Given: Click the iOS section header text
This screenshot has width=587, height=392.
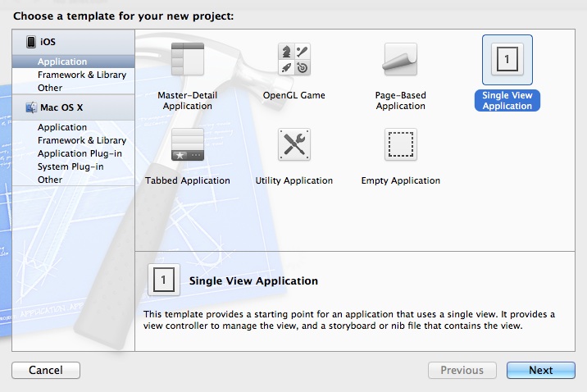Looking at the screenshot, I should point(48,42).
